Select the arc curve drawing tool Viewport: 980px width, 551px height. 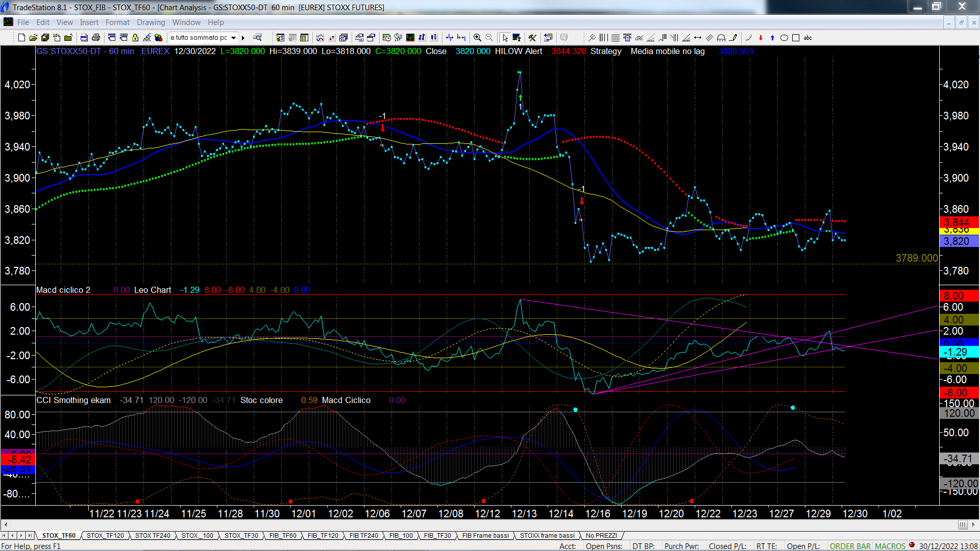pos(749,38)
